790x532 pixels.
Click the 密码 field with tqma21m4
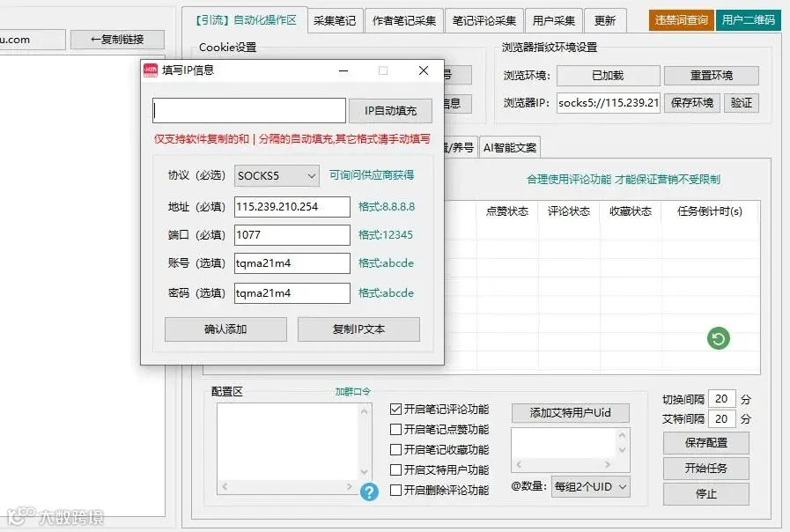tap(292, 293)
